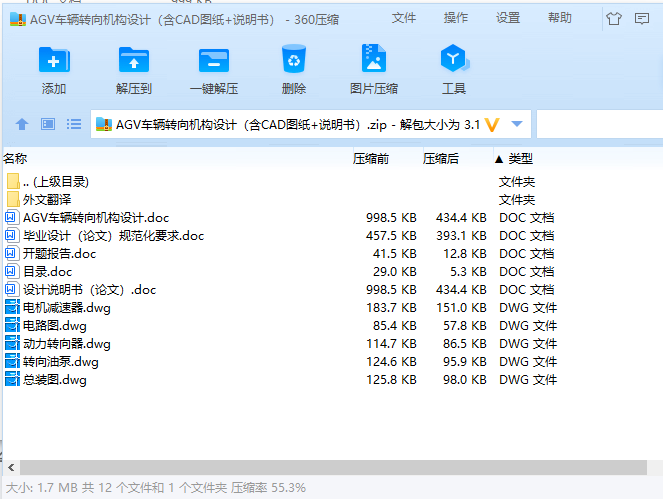This screenshot has height=499, width=663.
Task: Click the 12.8 KB compressed size value
Action: 465,254
